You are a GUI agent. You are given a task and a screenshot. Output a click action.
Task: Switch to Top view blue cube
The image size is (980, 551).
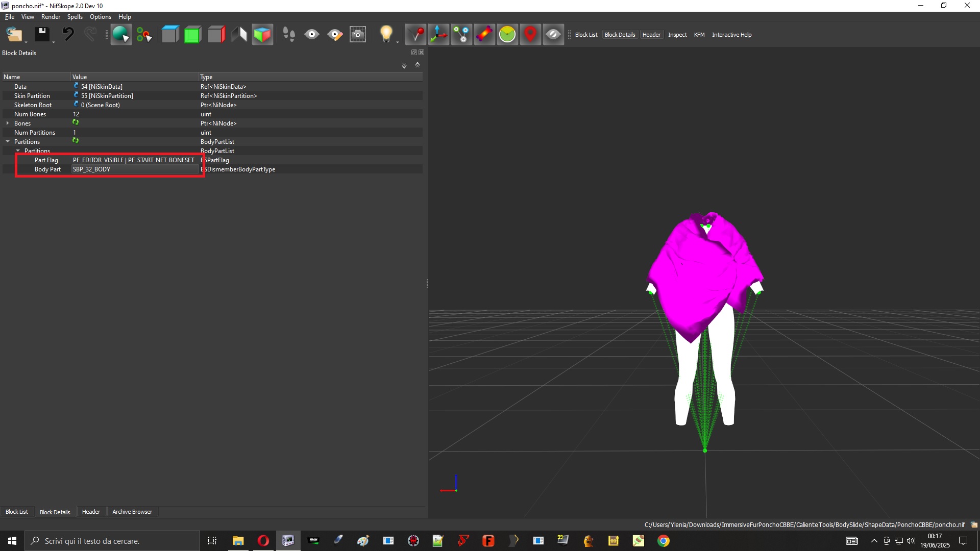170,35
